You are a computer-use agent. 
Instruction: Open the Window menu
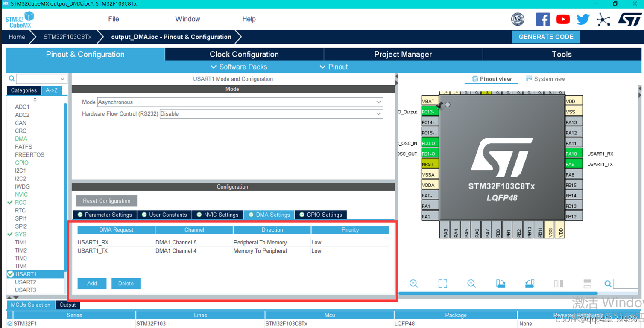coord(187,19)
